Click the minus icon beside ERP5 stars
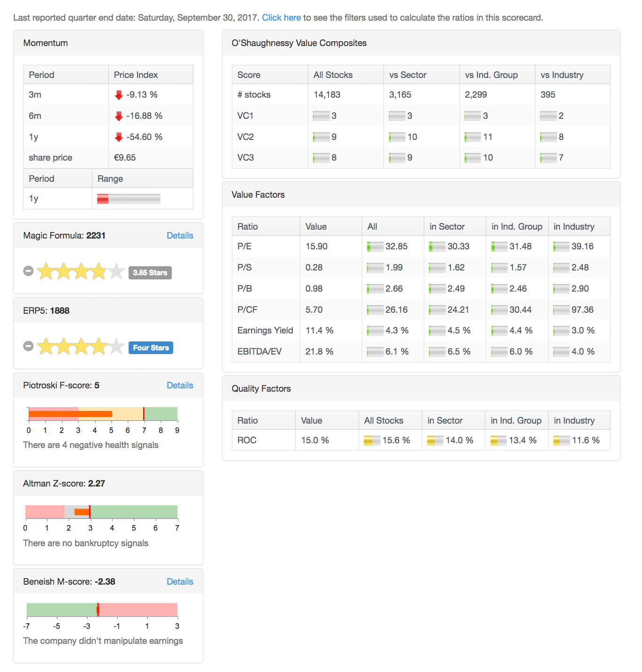This screenshot has width=642, height=672. click(x=28, y=346)
